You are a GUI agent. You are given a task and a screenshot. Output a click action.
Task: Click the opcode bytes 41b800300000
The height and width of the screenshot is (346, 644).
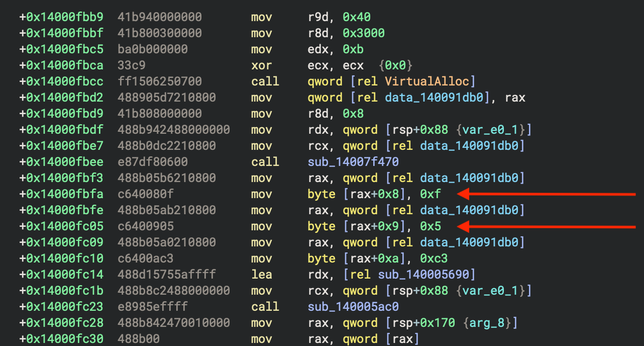pyautogui.click(x=160, y=33)
